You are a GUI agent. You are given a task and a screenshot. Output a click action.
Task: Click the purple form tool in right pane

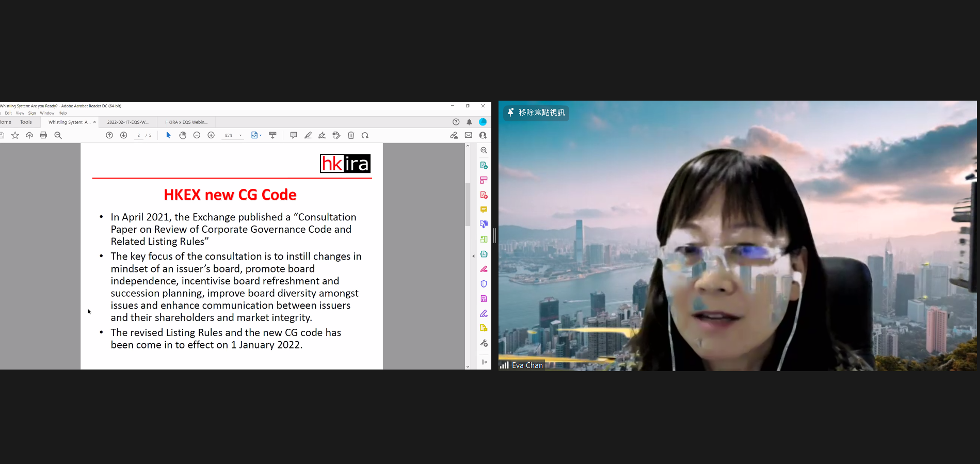[484, 298]
